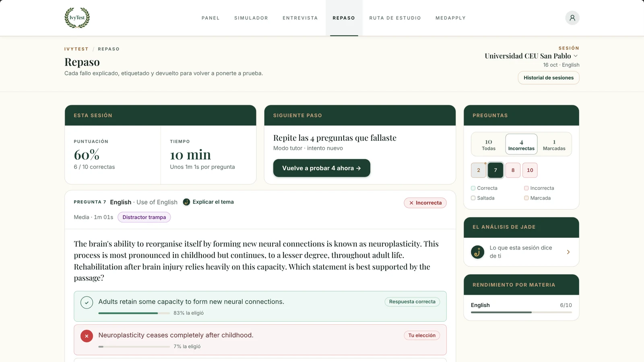Viewport: 644px width, 362px height.
Task: Open the user profile avatar icon
Action: tap(572, 18)
